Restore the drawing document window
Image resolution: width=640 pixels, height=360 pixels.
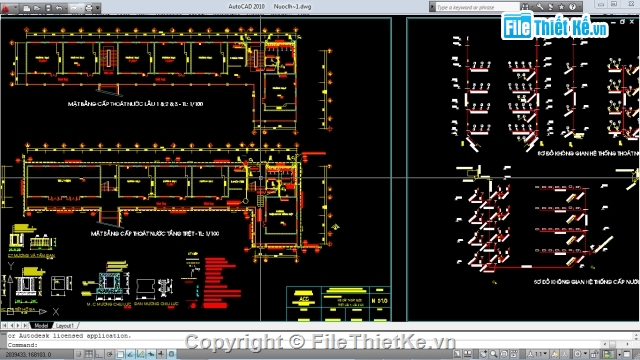pyautogui.click(x=622, y=22)
